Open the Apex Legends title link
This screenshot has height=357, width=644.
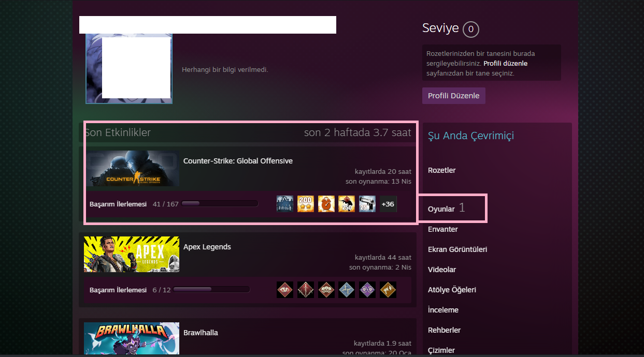207,247
